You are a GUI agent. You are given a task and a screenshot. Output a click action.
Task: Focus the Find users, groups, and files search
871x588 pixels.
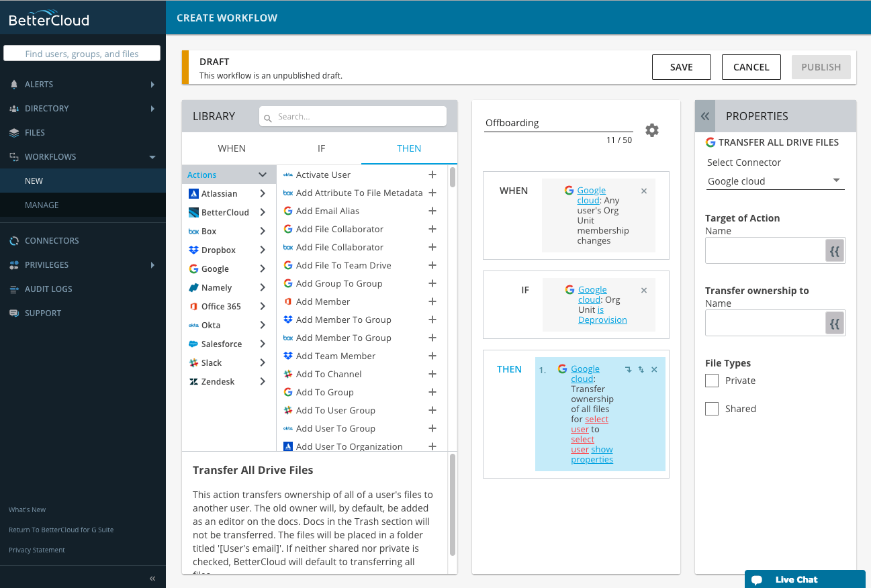coord(82,54)
